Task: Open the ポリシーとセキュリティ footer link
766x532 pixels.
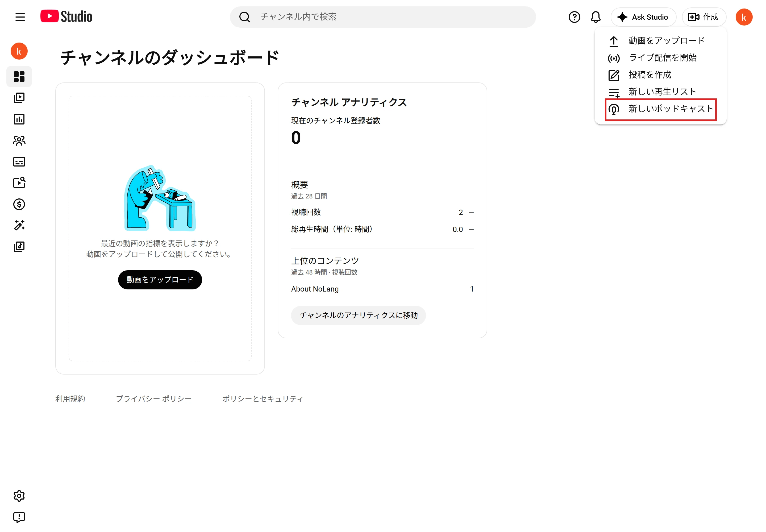Action: click(263, 399)
